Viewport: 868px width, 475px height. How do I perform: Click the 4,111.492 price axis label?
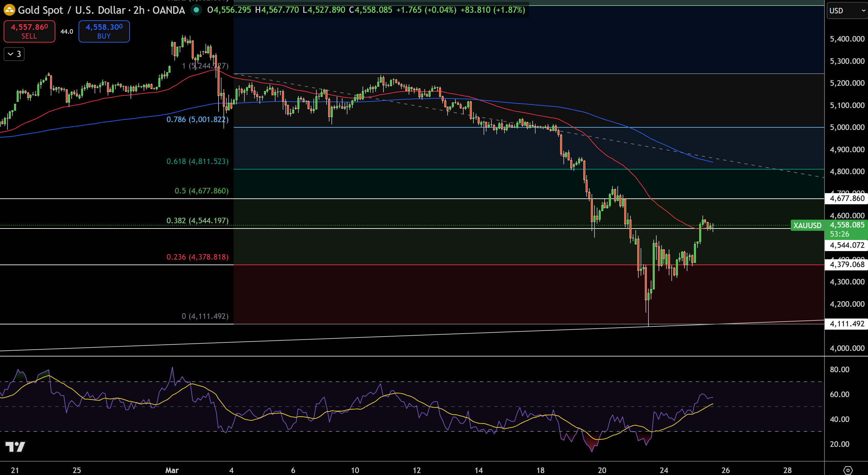(x=847, y=324)
